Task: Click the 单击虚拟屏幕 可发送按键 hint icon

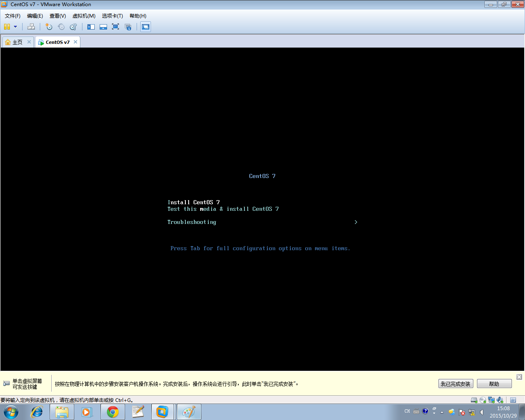Action: point(7,383)
